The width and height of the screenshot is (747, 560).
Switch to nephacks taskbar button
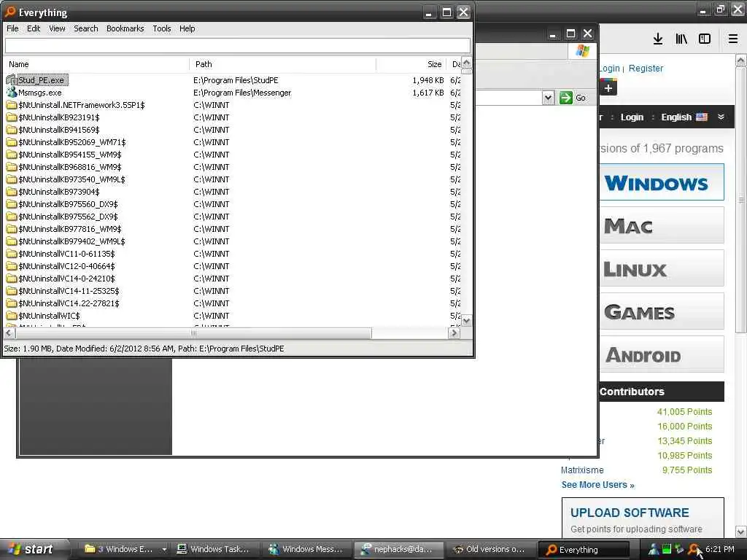click(x=398, y=549)
